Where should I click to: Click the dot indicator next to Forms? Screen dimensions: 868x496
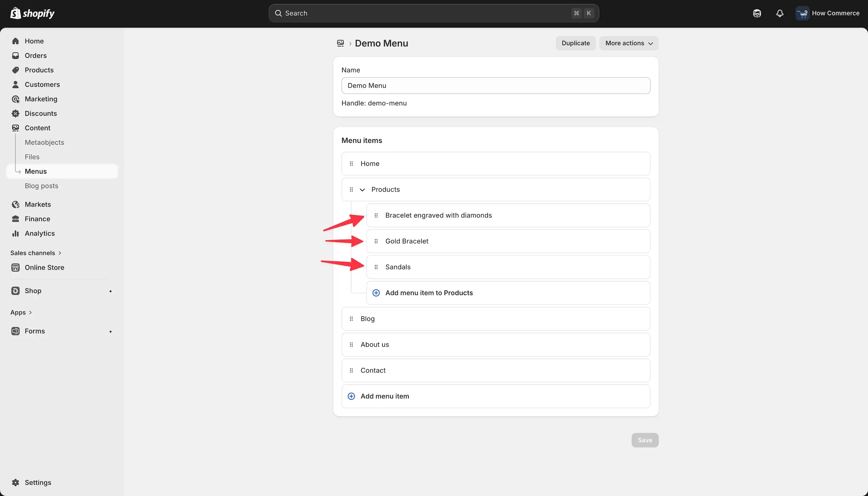(110, 331)
